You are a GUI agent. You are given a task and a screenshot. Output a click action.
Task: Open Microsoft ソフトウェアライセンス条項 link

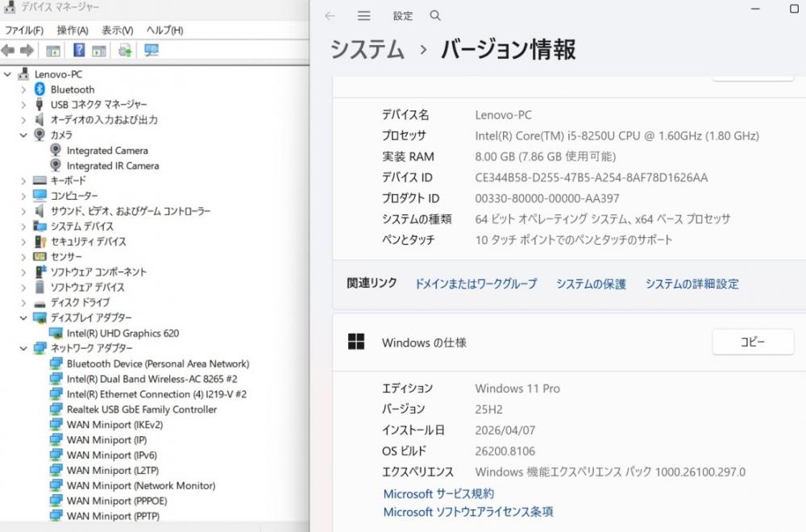pyautogui.click(x=468, y=512)
